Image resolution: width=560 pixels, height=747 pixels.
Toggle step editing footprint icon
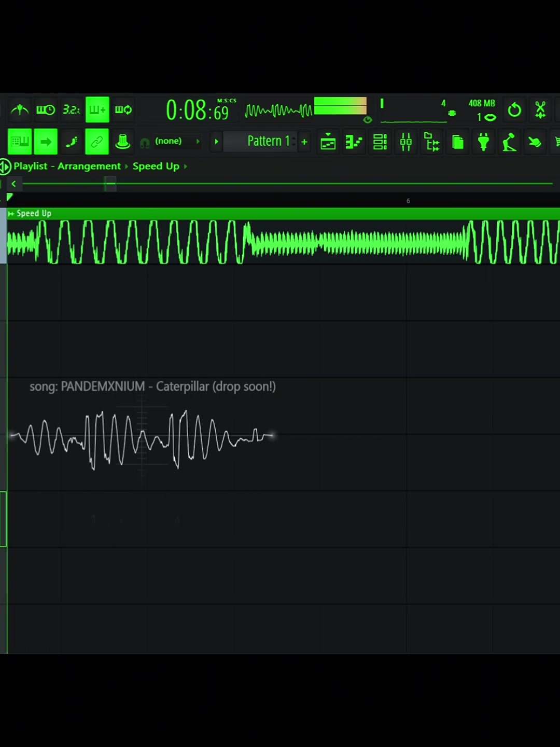pyautogui.click(x=72, y=142)
